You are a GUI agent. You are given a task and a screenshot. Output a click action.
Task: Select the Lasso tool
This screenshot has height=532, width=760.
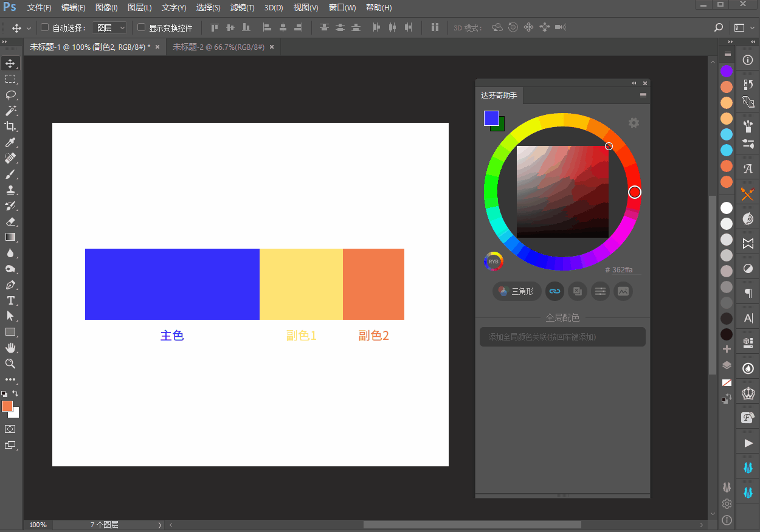10,95
